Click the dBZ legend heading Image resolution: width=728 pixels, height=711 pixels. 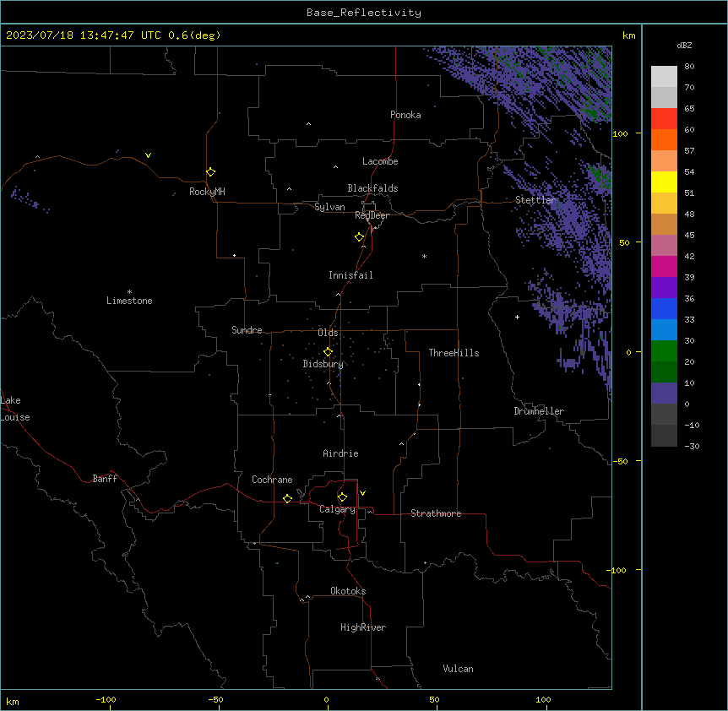tap(684, 46)
